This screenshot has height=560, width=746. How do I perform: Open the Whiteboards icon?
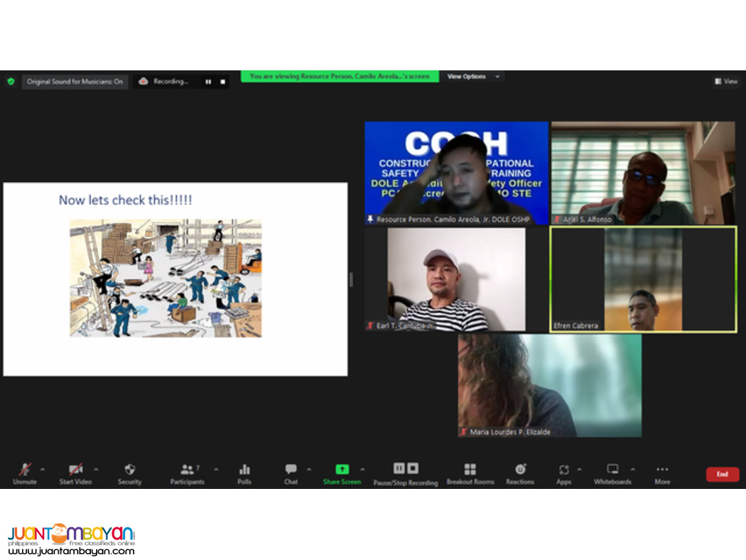pos(612,470)
